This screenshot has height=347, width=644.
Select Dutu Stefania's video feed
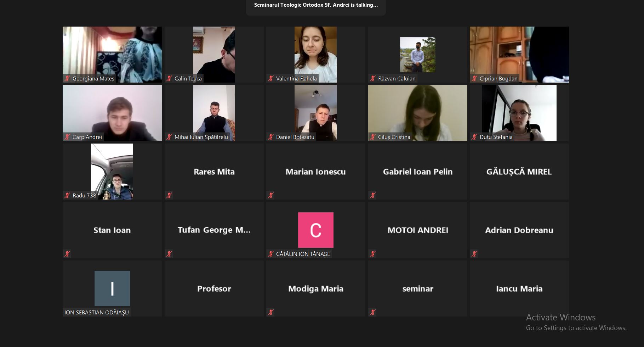(519, 113)
